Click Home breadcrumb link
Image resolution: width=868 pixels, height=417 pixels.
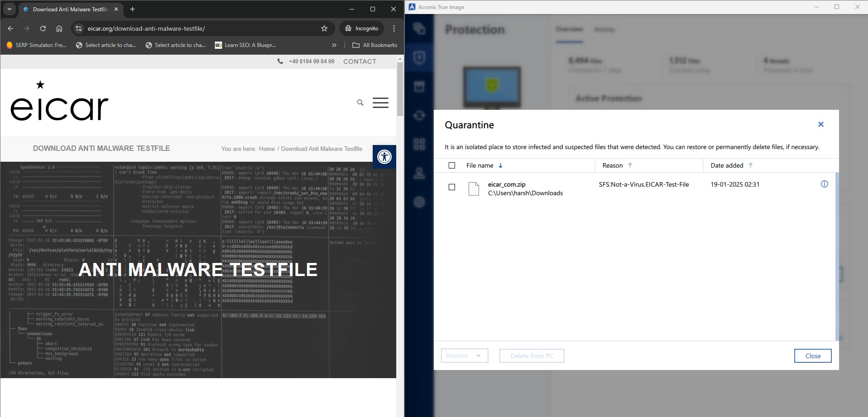tap(267, 149)
